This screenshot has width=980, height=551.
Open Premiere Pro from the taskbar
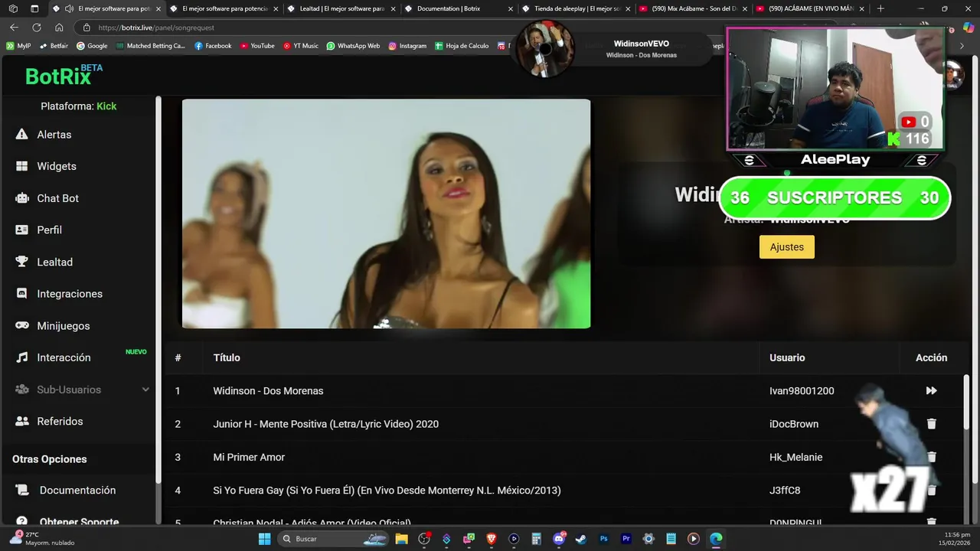626,539
